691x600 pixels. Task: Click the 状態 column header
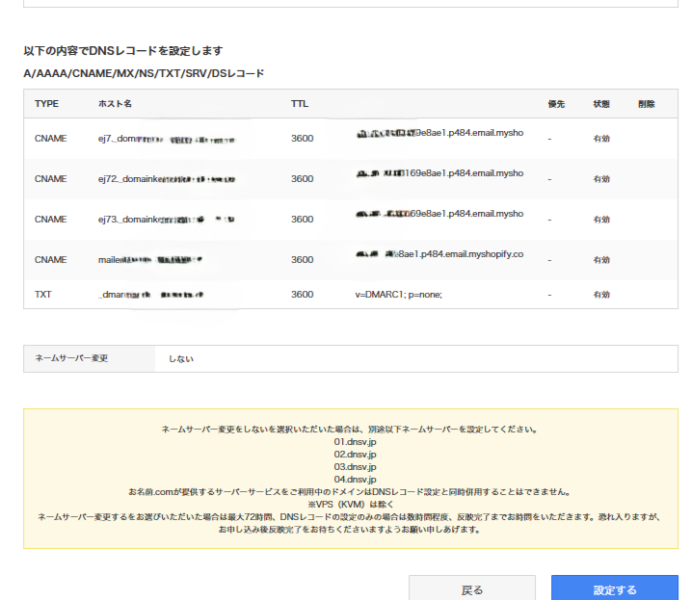601,104
